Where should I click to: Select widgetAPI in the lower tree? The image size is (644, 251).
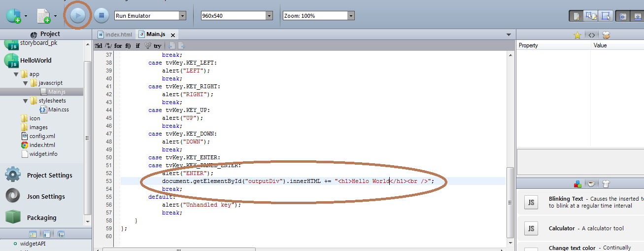pos(33,243)
